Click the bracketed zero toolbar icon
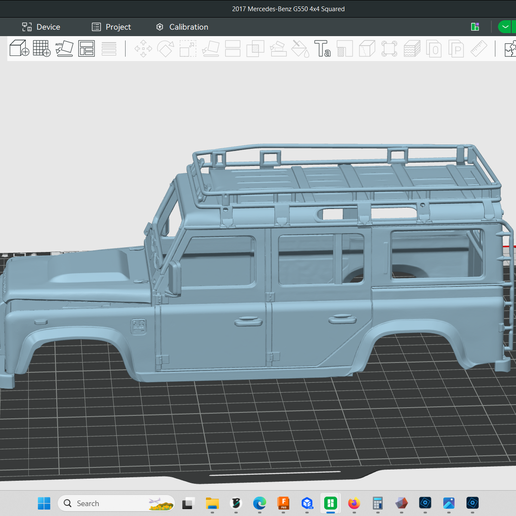Image resolution: width=516 pixels, height=516 pixels. click(x=434, y=49)
